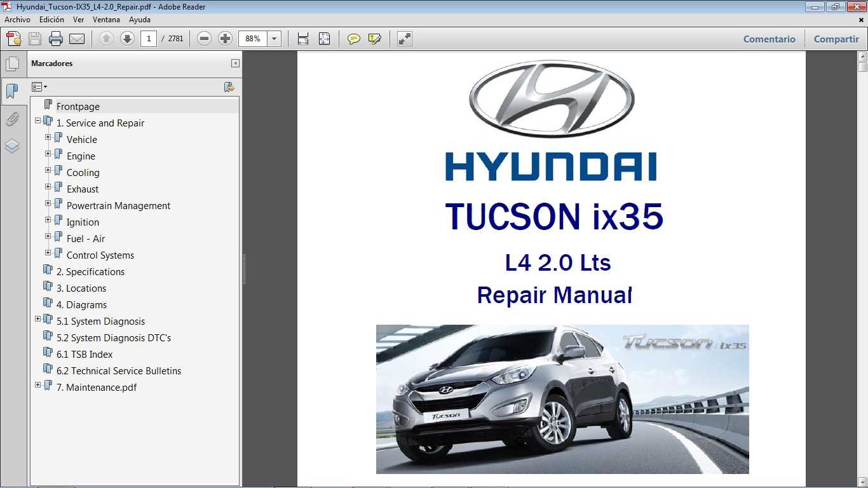Click the Print file icon
868x488 pixels.
click(x=56, y=39)
